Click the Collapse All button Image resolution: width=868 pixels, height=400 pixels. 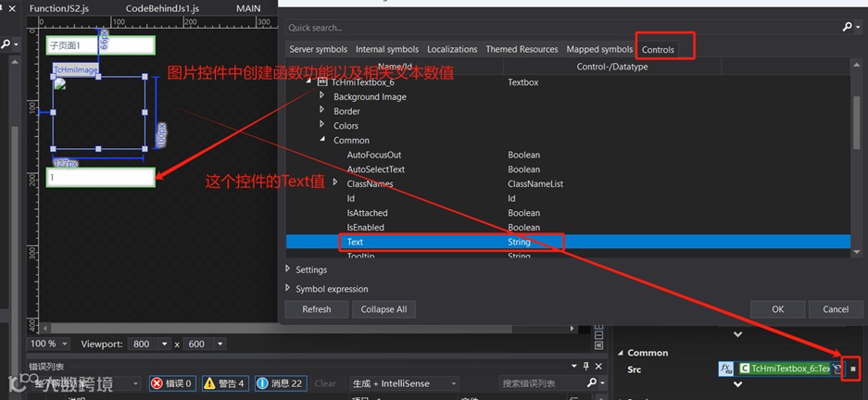(x=384, y=309)
